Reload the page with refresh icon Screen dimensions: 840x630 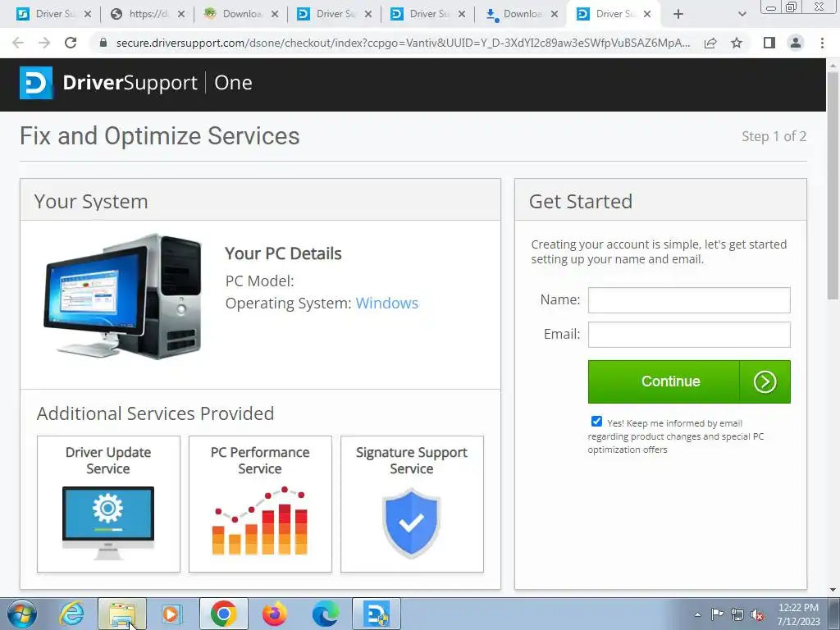pyautogui.click(x=71, y=43)
